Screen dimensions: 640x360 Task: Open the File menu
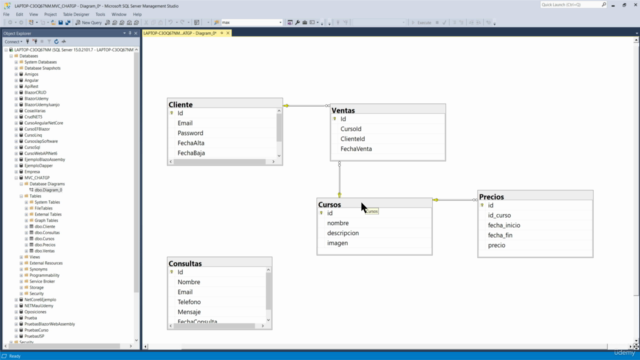tap(6, 14)
